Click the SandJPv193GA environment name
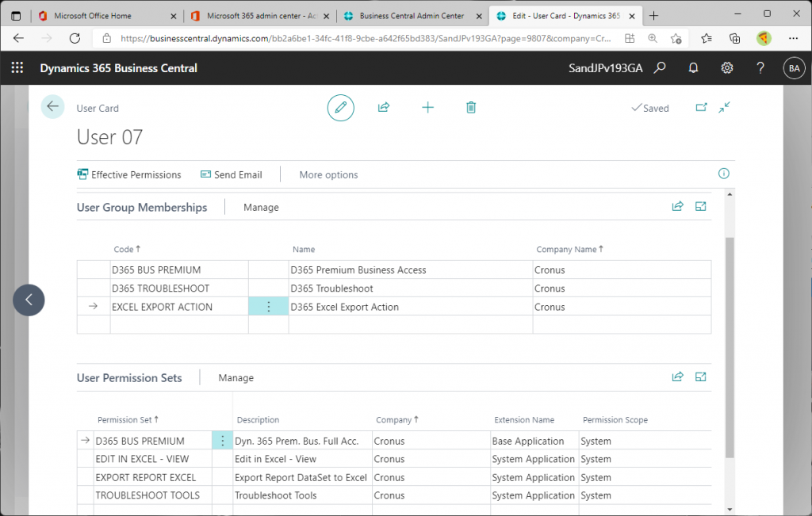 605,68
